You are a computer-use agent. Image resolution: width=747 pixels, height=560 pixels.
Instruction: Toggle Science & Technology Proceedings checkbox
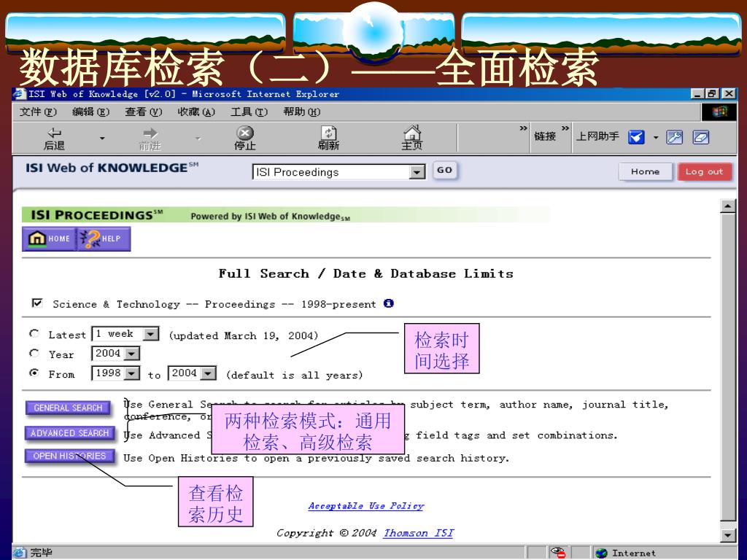37,303
